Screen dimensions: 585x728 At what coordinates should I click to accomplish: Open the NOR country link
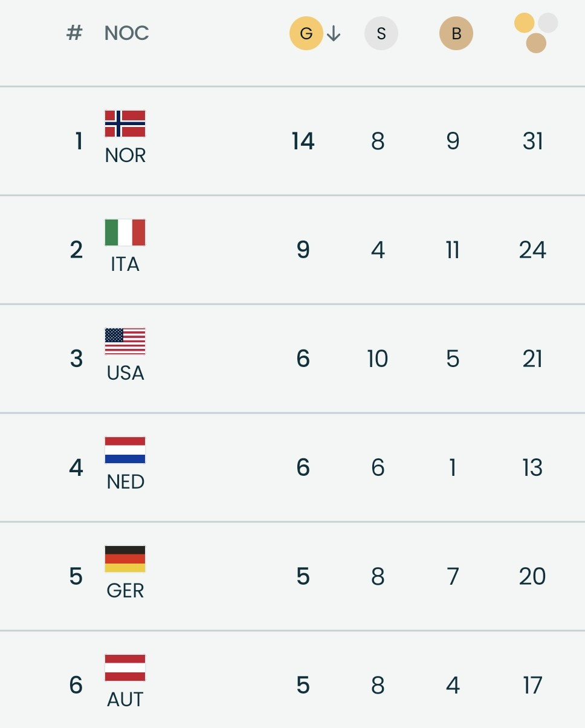125,155
